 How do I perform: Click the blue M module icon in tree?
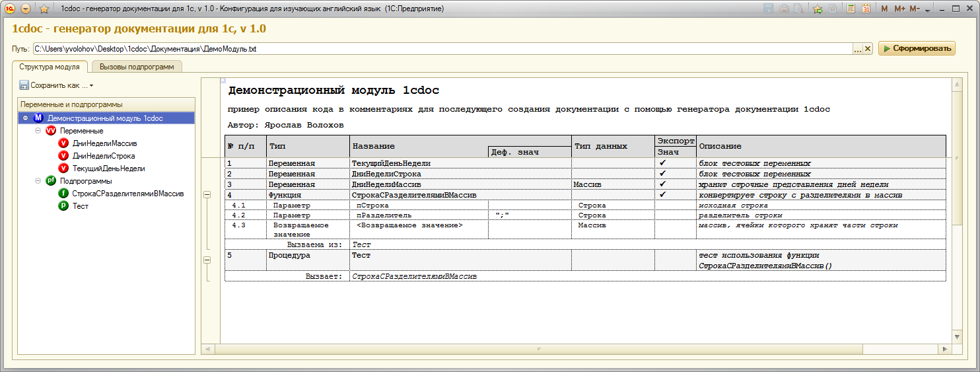click(x=38, y=118)
